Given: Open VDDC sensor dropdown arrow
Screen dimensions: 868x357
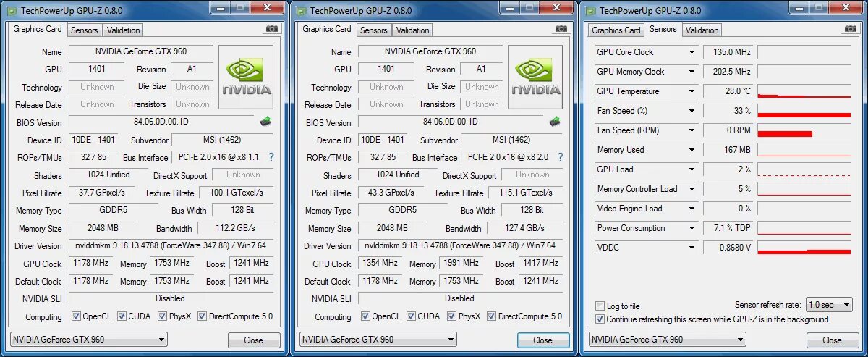Looking at the screenshot, I should [x=692, y=248].
